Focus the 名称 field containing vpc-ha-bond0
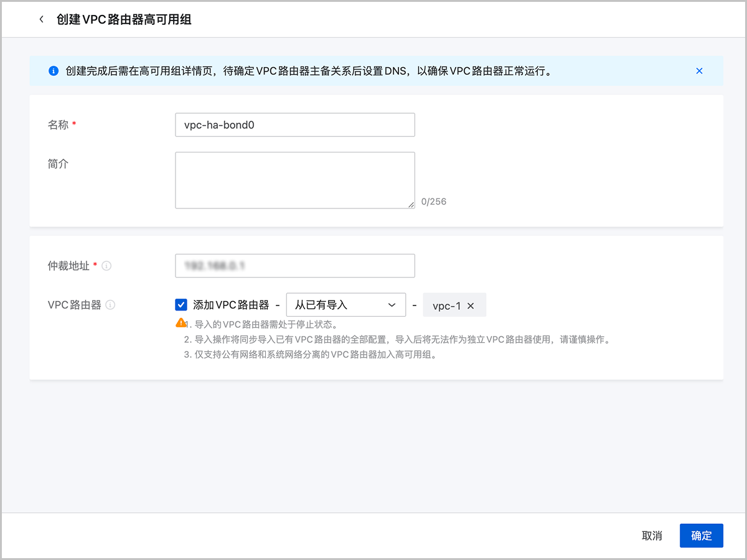 294,124
